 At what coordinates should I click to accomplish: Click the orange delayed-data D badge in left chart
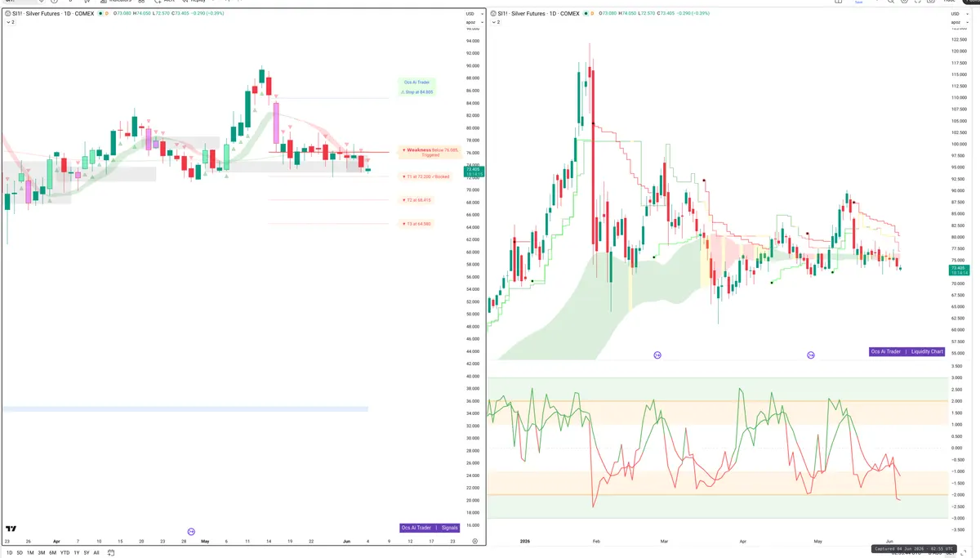click(108, 14)
